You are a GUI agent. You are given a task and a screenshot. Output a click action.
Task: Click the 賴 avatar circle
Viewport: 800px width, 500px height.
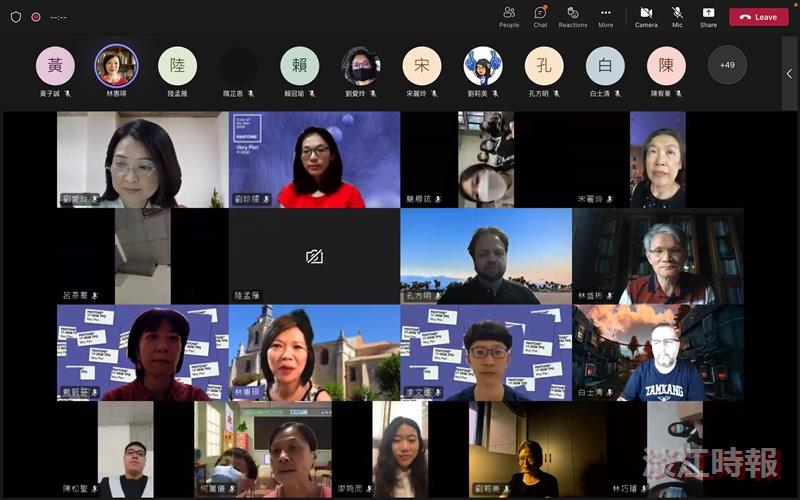click(299, 65)
